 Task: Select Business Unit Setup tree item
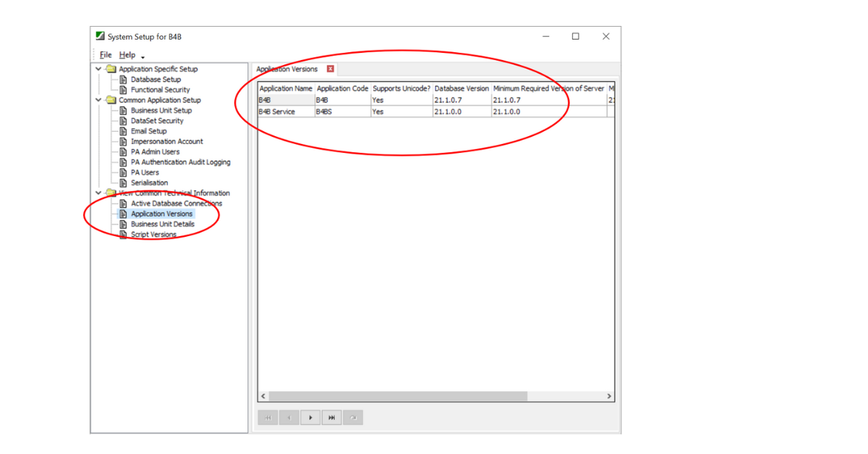pos(161,111)
